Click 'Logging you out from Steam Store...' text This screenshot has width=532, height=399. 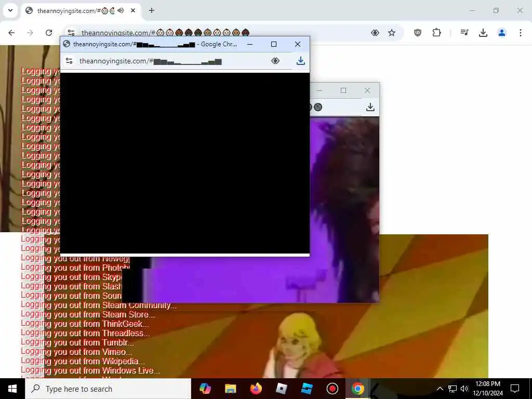pyautogui.click(x=88, y=314)
